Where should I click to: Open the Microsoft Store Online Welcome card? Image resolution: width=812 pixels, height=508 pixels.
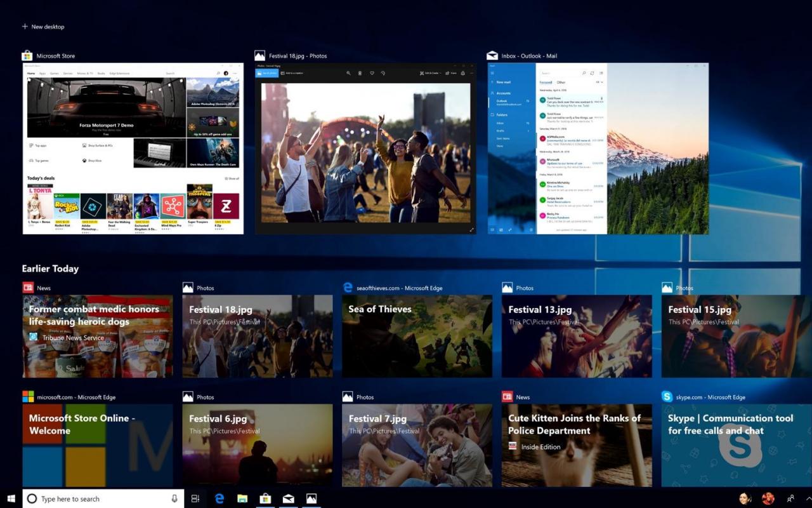pos(98,445)
